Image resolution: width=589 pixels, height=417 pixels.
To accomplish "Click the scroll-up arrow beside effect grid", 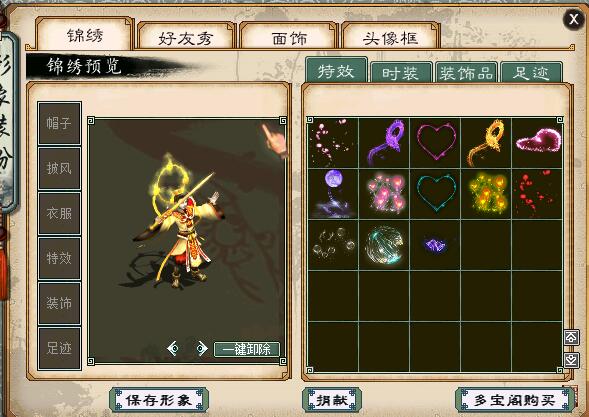I will point(571,337).
